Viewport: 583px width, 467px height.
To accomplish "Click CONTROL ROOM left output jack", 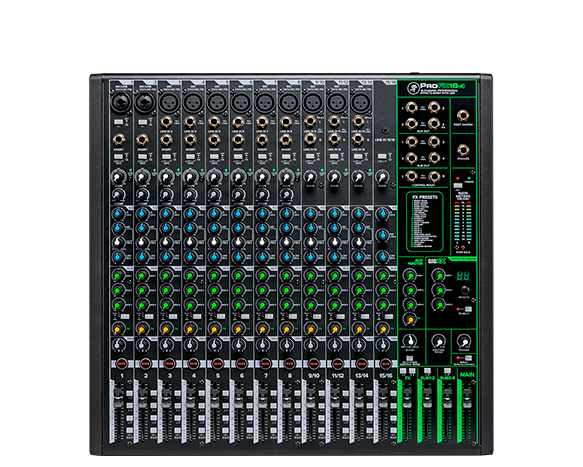I will (411, 176).
